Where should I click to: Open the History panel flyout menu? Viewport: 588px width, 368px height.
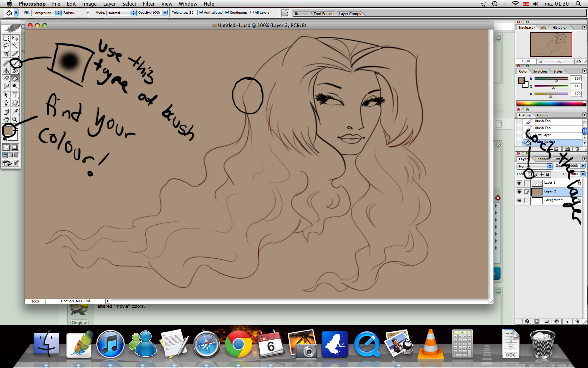point(584,115)
